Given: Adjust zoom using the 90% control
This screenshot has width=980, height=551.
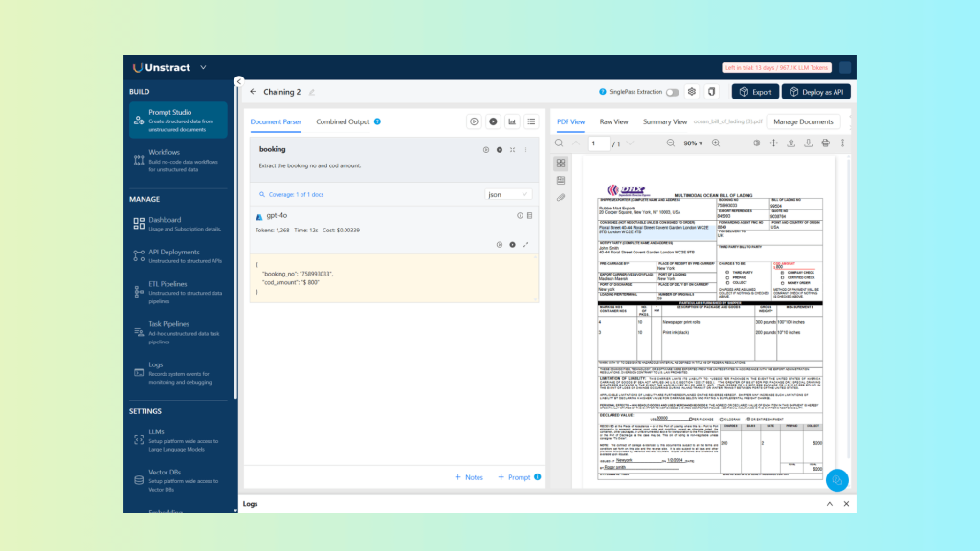Looking at the screenshot, I should (x=692, y=143).
